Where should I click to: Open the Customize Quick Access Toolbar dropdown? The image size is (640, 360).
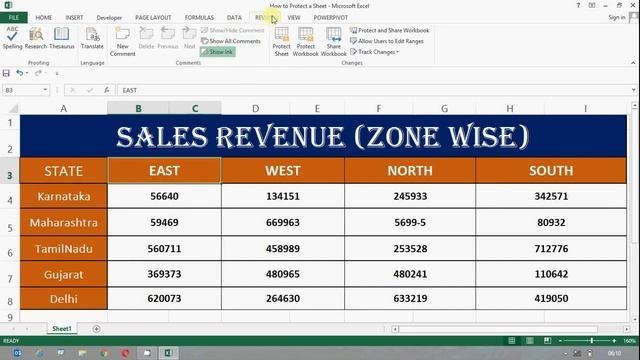coord(57,73)
